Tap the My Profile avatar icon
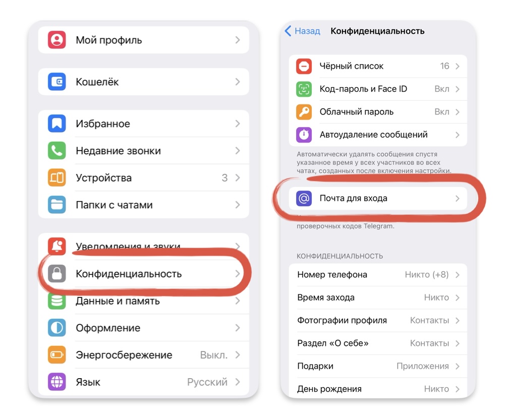The image size is (505, 420). (57, 40)
